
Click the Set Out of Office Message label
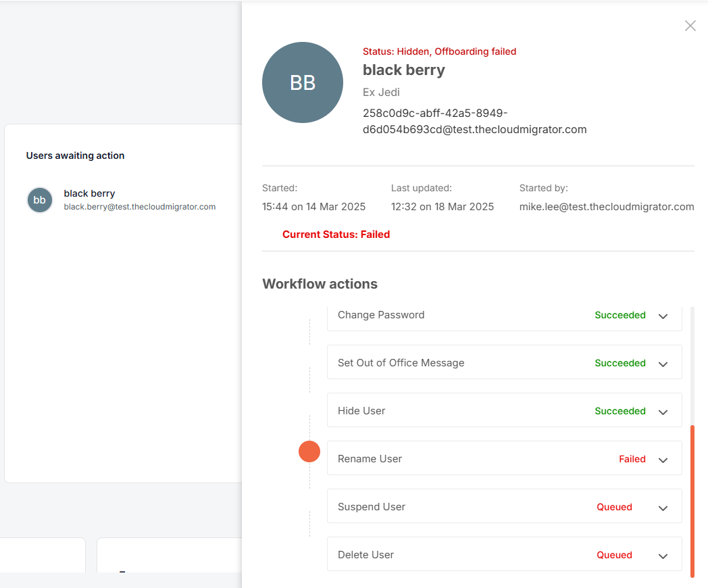click(x=401, y=363)
